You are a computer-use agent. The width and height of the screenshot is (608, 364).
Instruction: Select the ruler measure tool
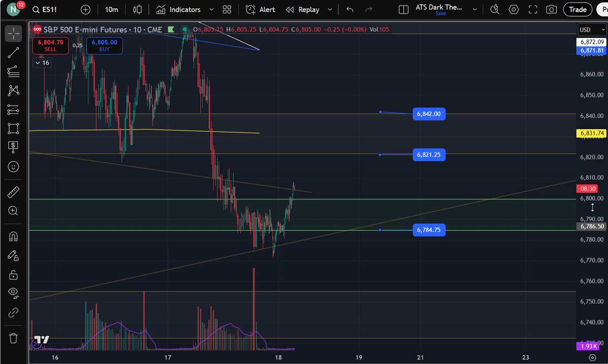click(13, 192)
